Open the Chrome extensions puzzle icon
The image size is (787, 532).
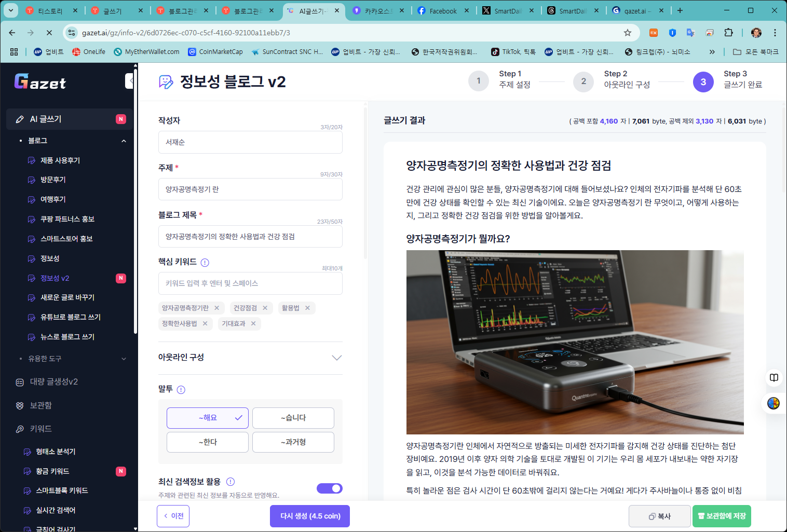click(728, 33)
